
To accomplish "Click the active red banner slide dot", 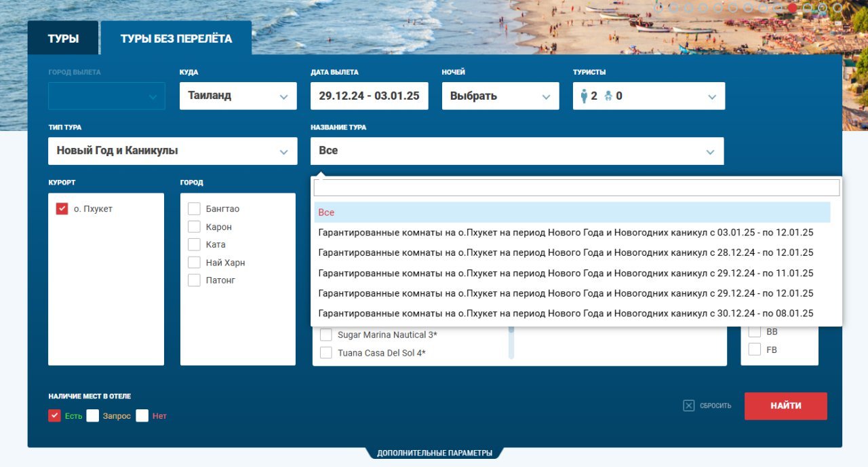I will (792, 8).
